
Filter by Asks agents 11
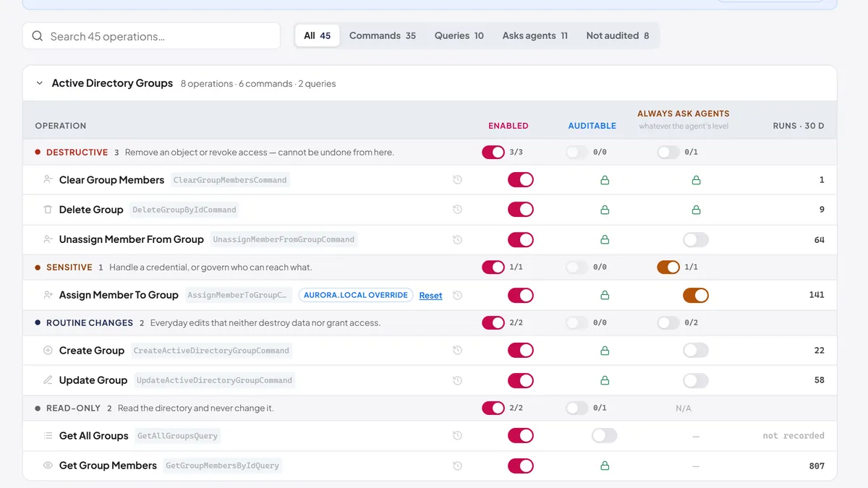[535, 36]
